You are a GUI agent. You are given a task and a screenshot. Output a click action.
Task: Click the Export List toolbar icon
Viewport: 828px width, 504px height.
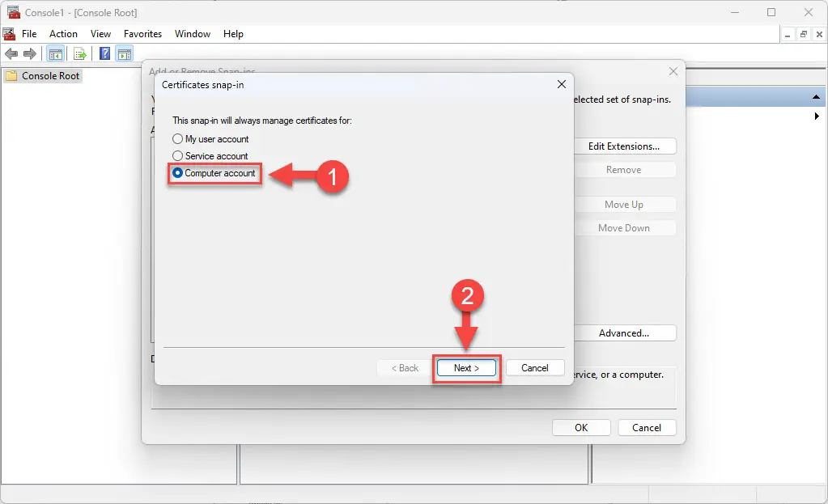(80, 54)
